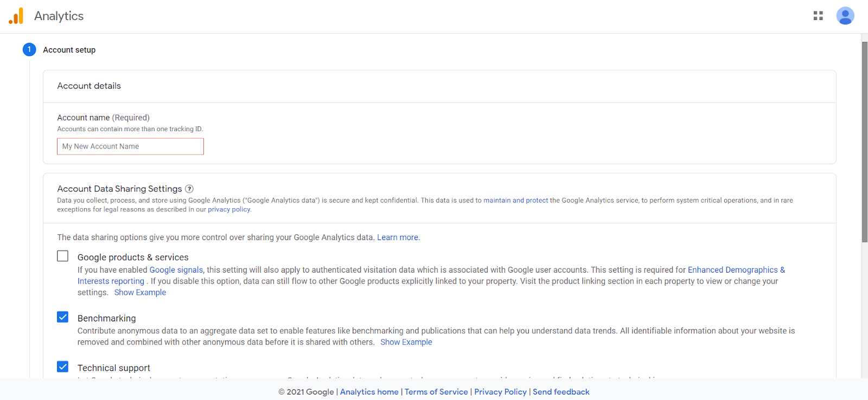Click the page vertical scrollbar

pyautogui.click(x=865, y=142)
